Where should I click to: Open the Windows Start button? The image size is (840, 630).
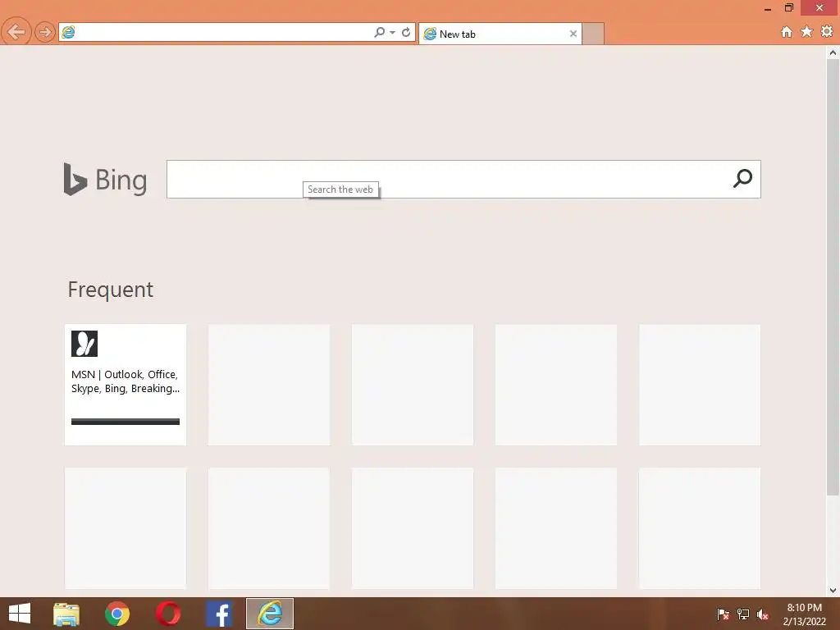pos(20,614)
